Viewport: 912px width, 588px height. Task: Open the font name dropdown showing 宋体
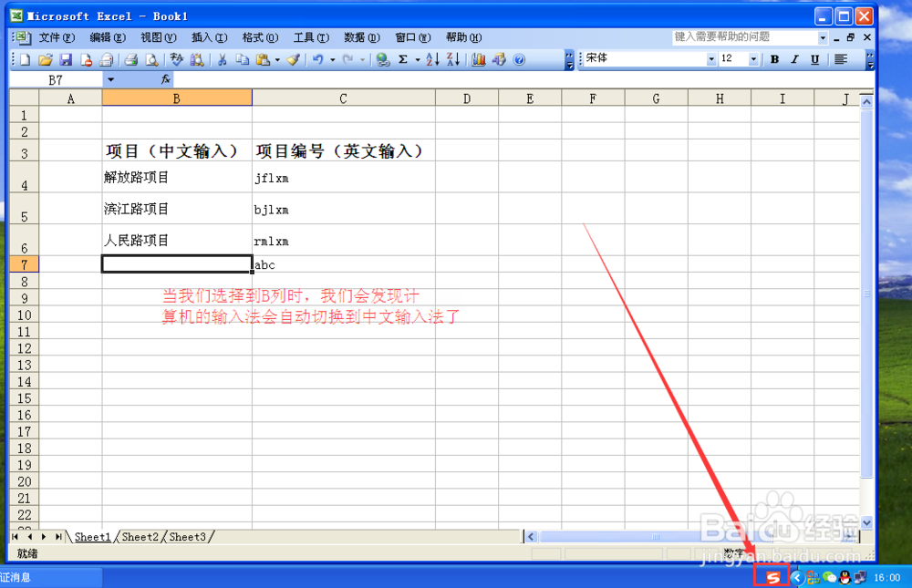coord(713,59)
